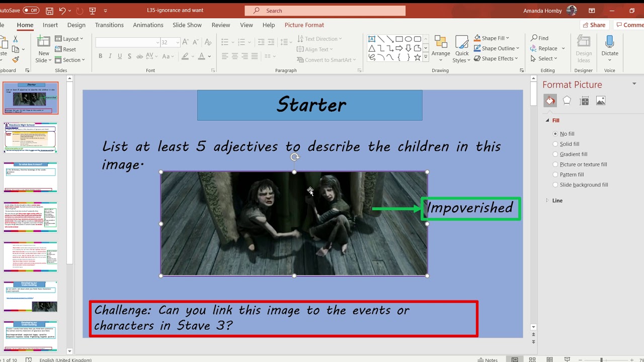Open the Picture Format tab

tap(304, 25)
